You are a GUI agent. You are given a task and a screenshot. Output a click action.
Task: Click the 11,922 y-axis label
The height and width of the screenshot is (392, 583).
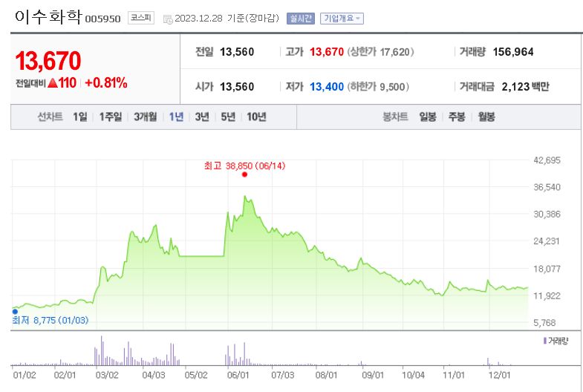pos(547,296)
